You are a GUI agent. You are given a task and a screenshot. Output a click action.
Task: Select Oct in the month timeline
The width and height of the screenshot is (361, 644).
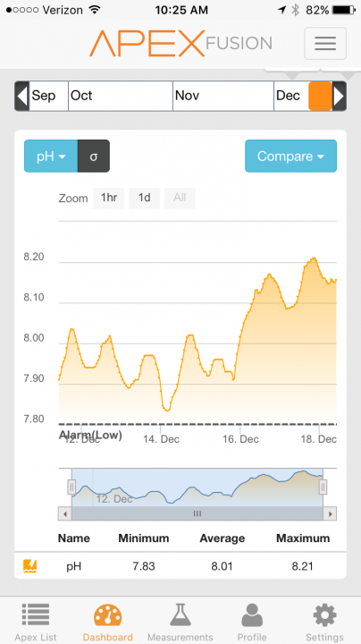tap(121, 96)
